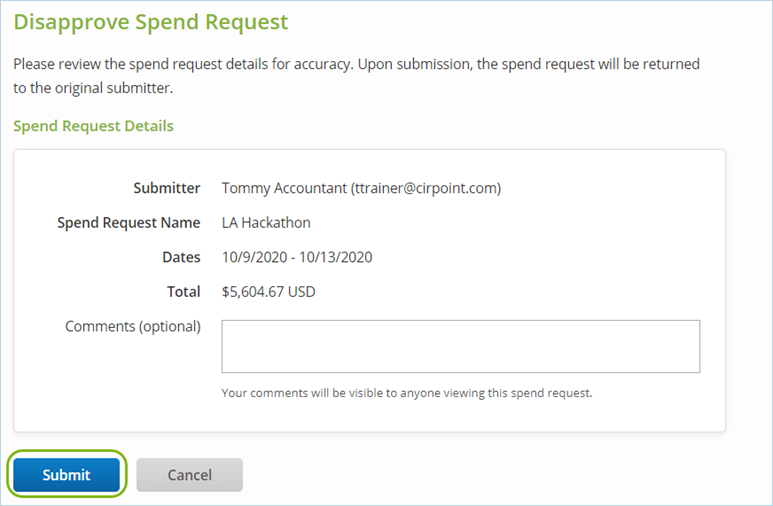Click the Dates field label

point(181,257)
